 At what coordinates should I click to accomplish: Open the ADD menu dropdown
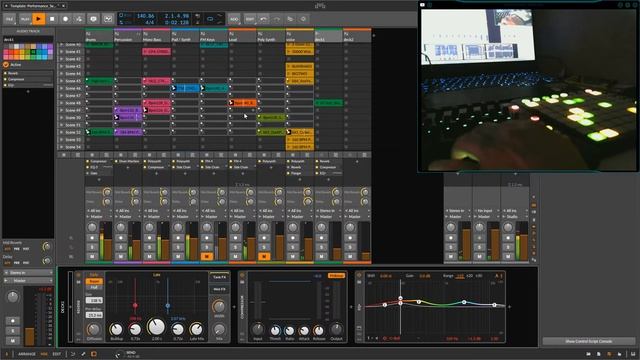(x=234, y=19)
